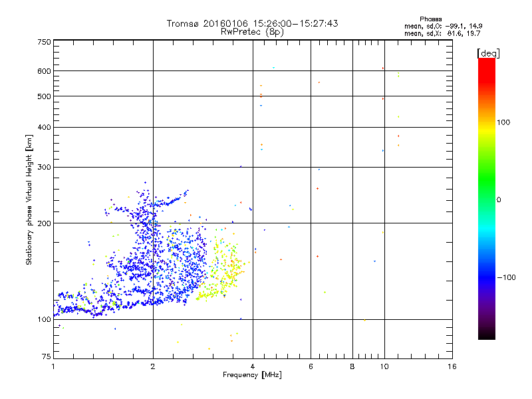Click the x-axis tick label '2'

[x=153, y=366]
